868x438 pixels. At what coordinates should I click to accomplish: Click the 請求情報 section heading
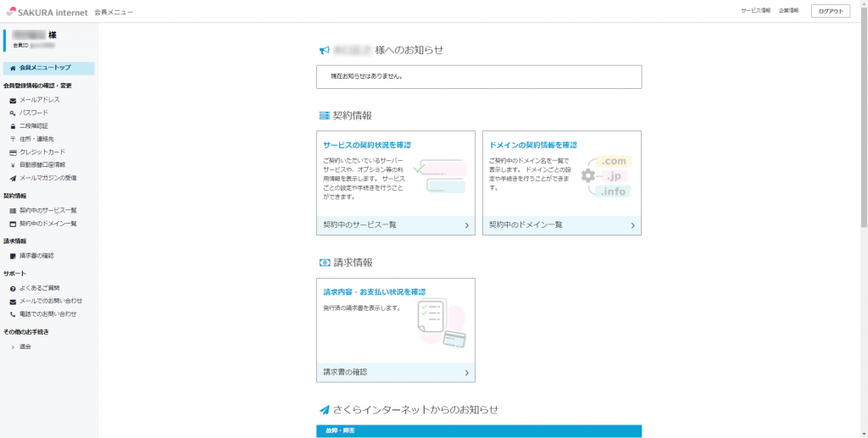(346, 263)
